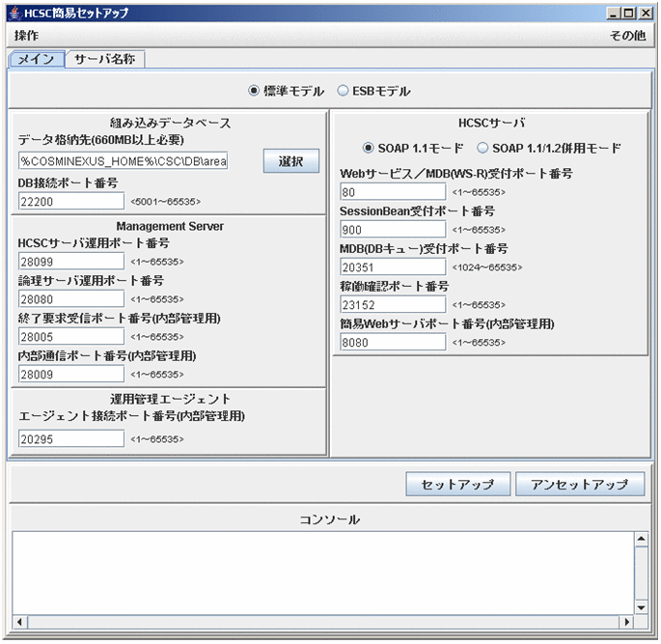Click the コンソール label
661x644 pixels.
330,519
